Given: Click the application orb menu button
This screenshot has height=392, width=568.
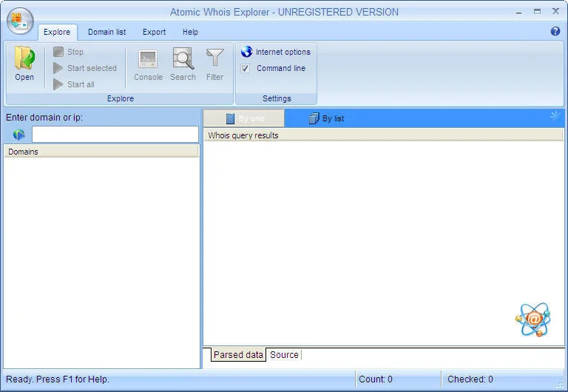Looking at the screenshot, I should click(x=20, y=21).
